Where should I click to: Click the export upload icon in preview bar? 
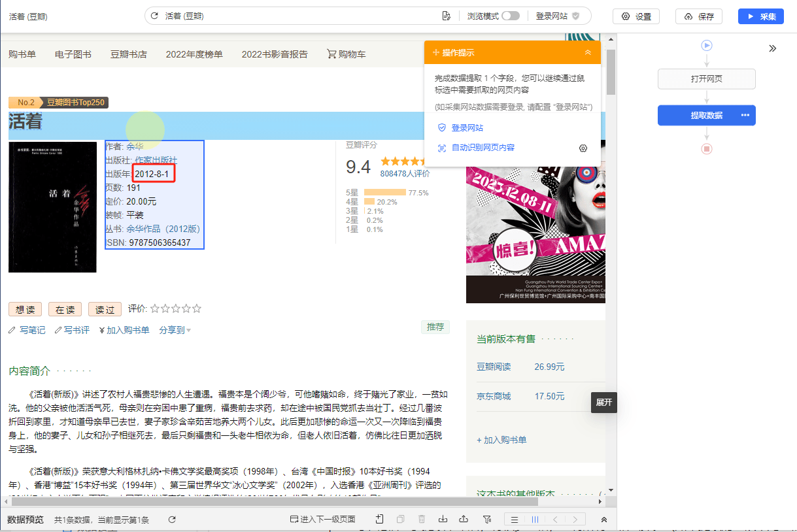[464, 520]
